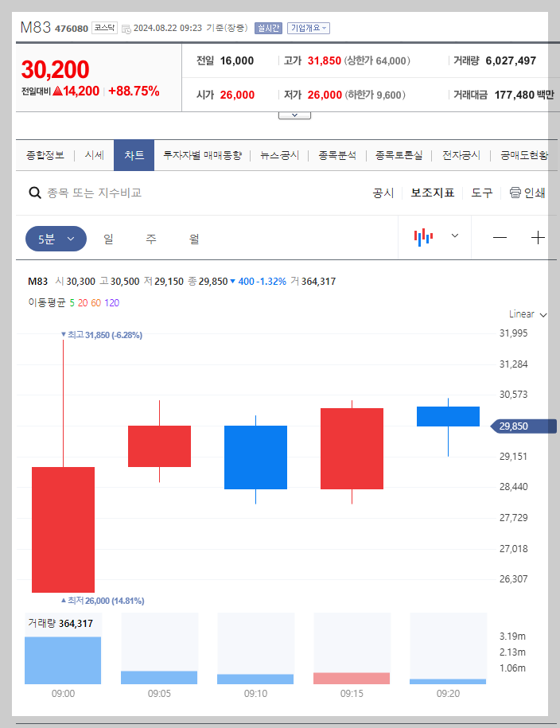Select 주 weekly chart period

(151, 239)
